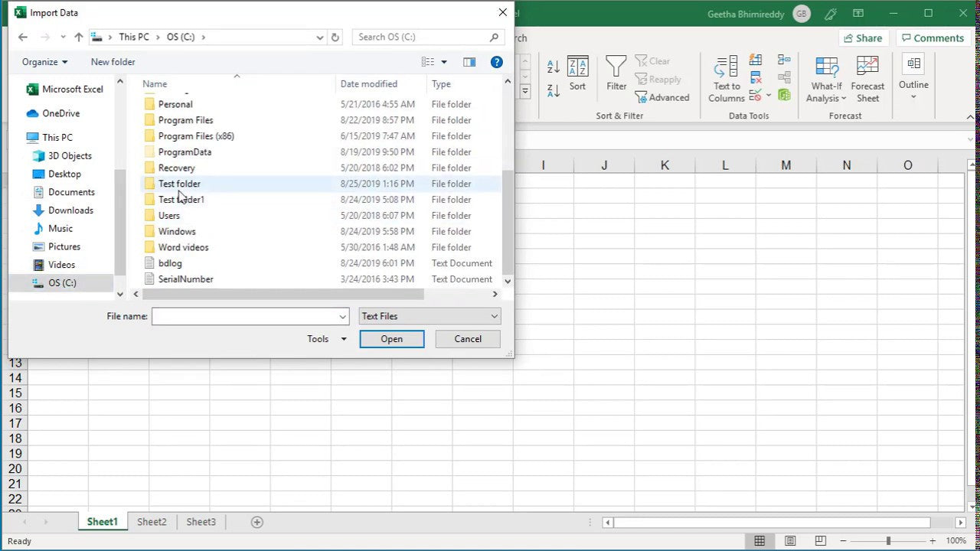Click the Help question mark in the dialog
The width and height of the screenshot is (980, 551).
click(x=497, y=62)
